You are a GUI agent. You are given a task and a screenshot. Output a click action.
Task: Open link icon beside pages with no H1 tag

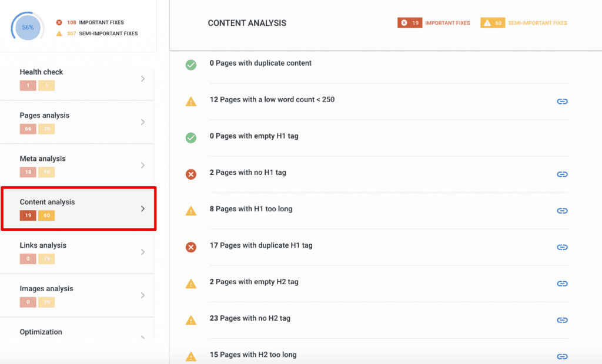coord(562,174)
